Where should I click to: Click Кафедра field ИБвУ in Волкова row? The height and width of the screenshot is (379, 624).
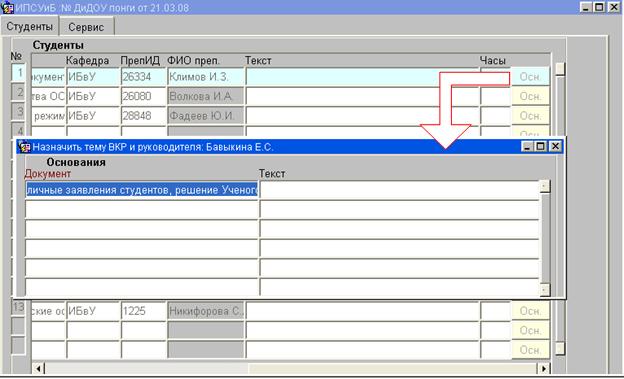[x=93, y=96]
